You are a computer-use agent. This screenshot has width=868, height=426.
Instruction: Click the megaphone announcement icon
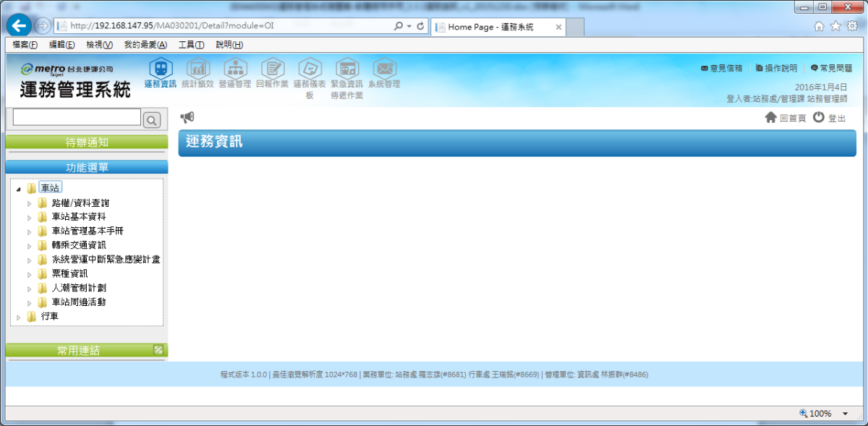pos(187,117)
